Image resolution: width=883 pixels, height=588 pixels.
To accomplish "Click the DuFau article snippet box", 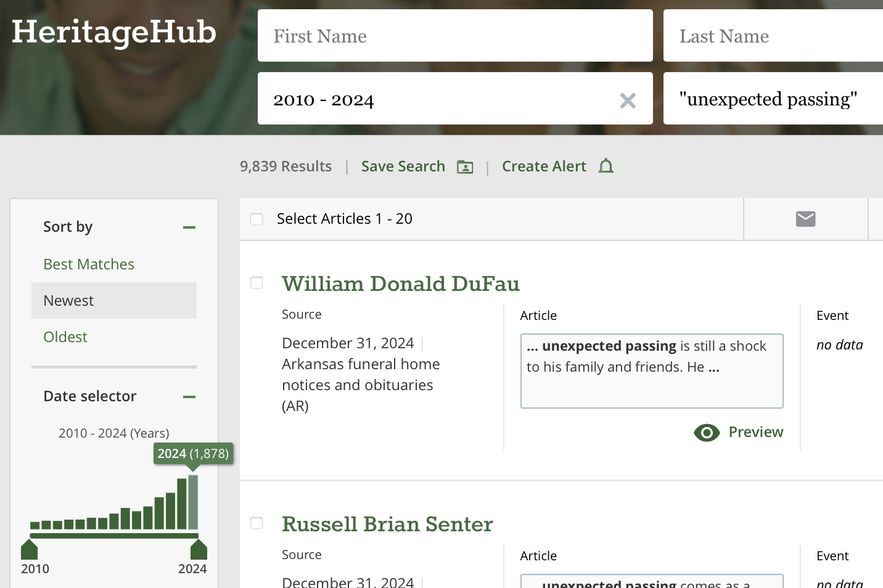I will pos(652,371).
